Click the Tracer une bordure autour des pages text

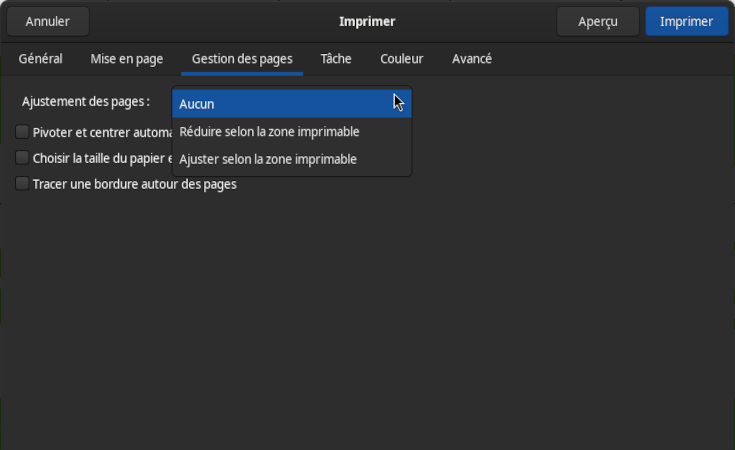coord(135,184)
